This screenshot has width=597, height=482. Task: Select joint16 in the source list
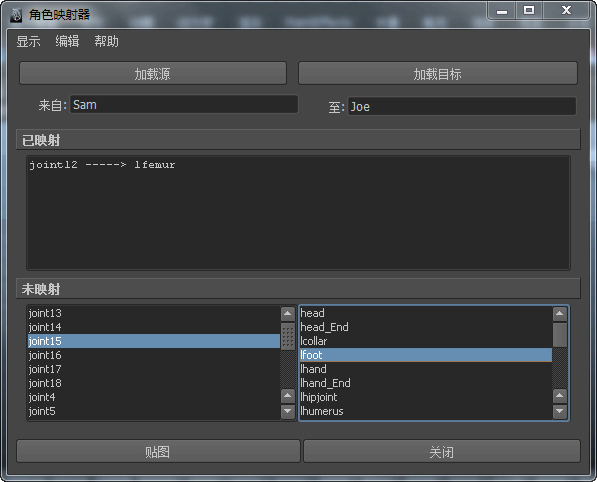click(x=154, y=355)
